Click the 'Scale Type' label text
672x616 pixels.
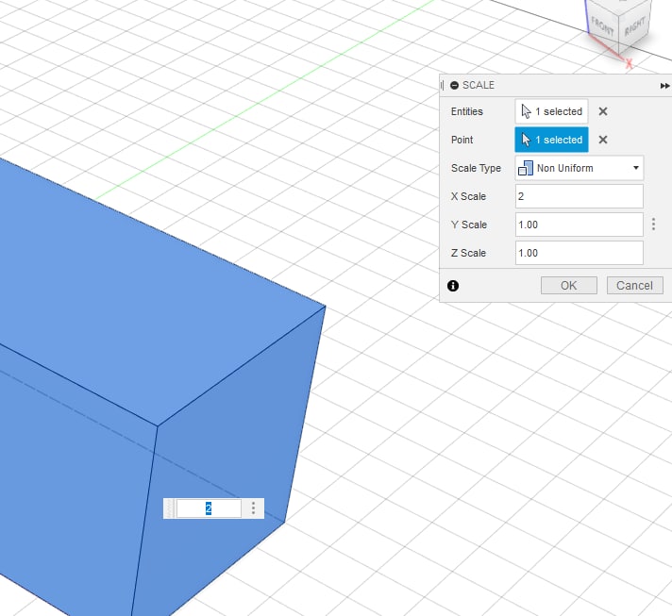pos(476,168)
